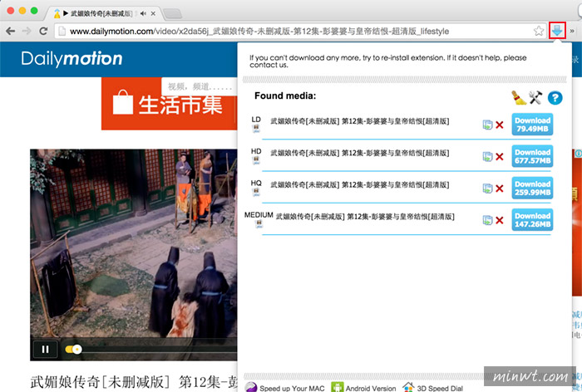Select the HD video title text
This screenshot has width=582, height=392.
pos(360,153)
